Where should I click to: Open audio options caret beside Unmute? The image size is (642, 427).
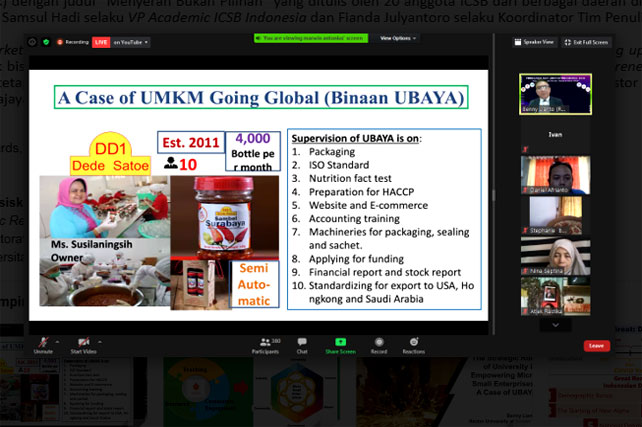click(57, 342)
